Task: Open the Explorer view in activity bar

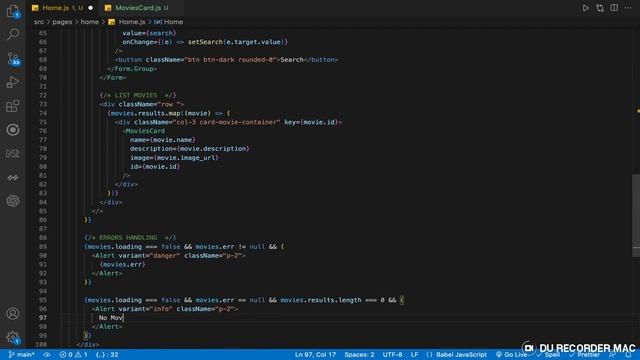Action: pos(13,11)
